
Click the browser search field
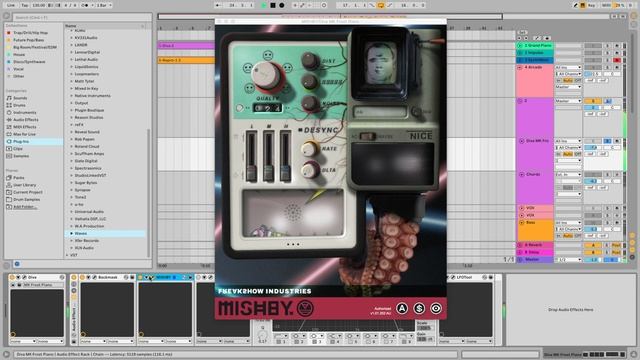pos(82,18)
